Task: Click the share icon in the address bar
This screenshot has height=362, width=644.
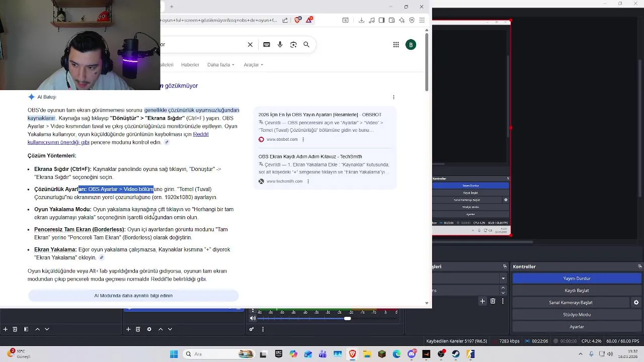Action: pos(285,20)
